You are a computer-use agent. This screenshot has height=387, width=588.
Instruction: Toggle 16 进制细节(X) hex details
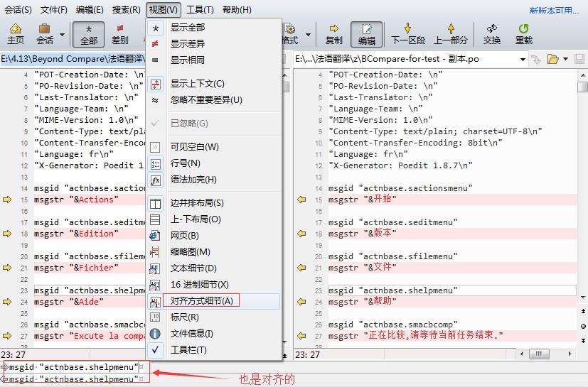click(214, 284)
